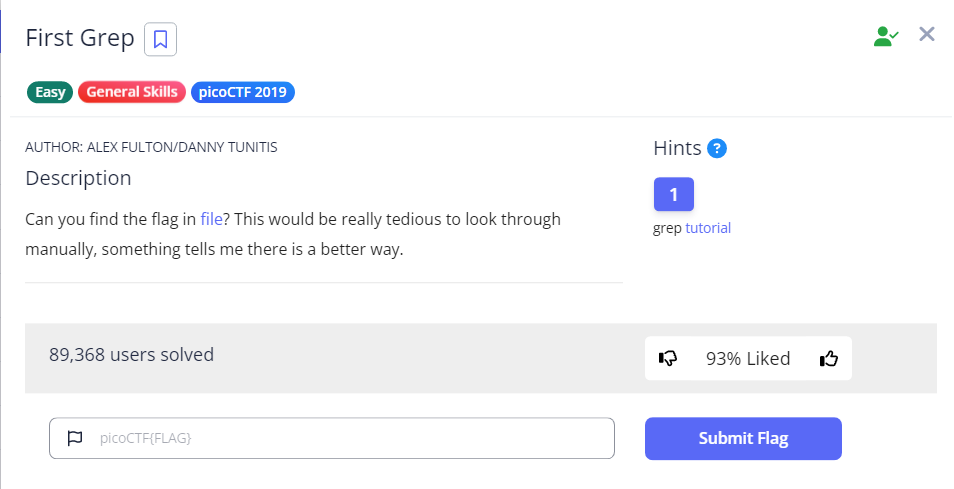Image resolution: width=954 pixels, height=489 pixels.
Task: Click the Hints heading label
Action: (x=677, y=149)
